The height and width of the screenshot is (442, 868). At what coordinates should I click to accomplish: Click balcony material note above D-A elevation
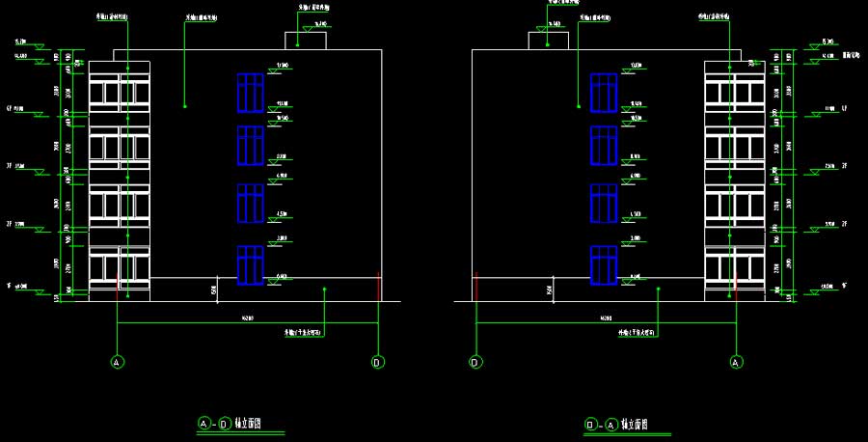[714, 17]
